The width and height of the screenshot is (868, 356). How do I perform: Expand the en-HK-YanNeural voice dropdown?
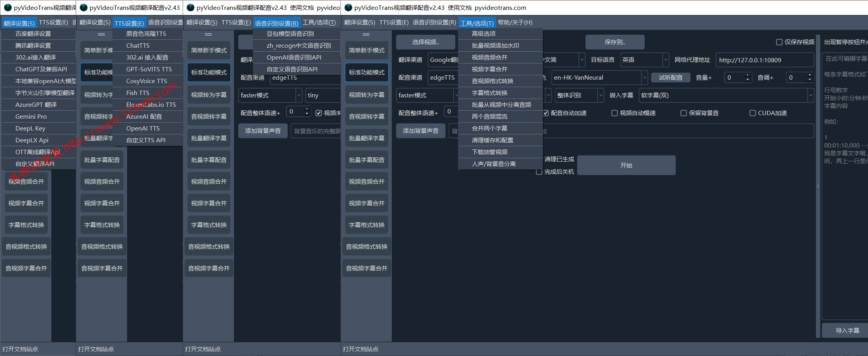[x=644, y=78]
